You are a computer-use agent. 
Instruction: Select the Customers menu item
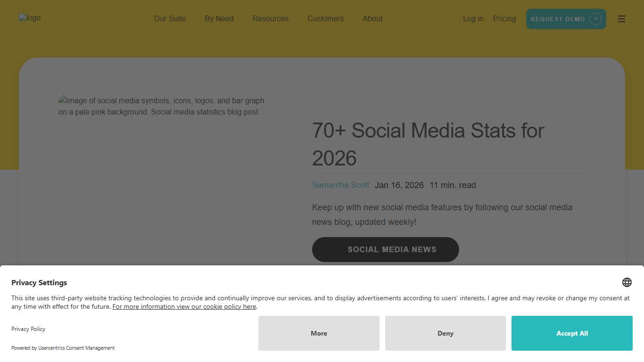(x=325, y=19)
